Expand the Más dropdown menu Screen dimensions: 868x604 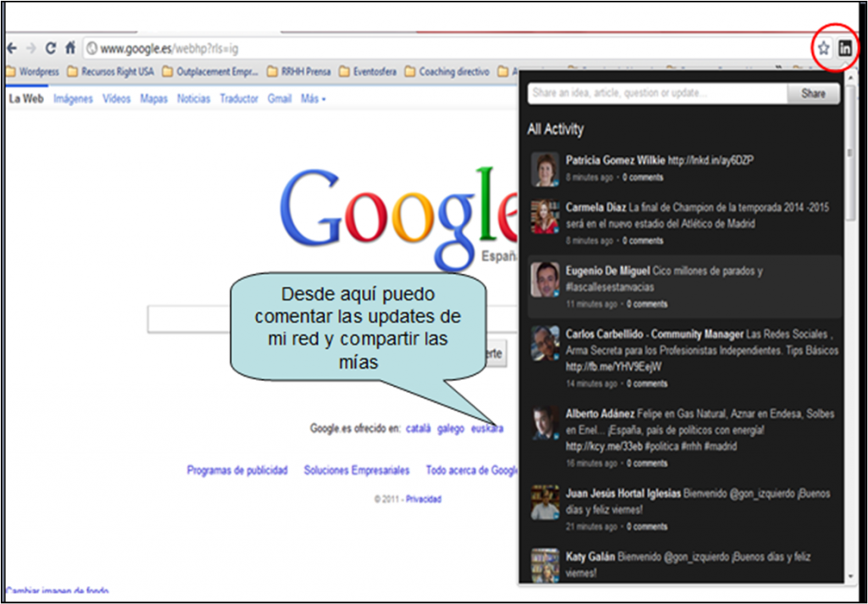click(313, 98)
